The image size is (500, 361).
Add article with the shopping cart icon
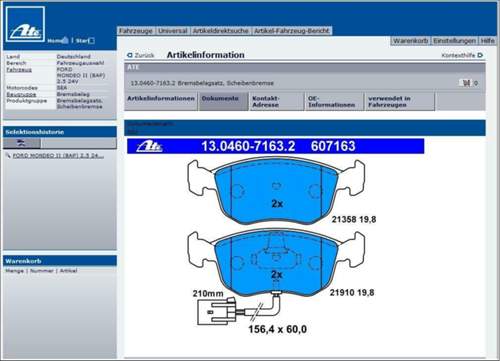pos(466,83)
